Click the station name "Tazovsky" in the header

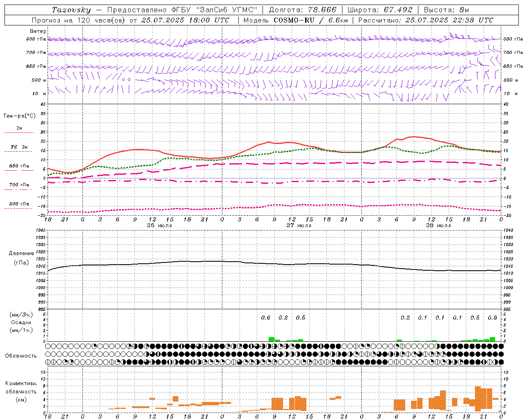71,10
